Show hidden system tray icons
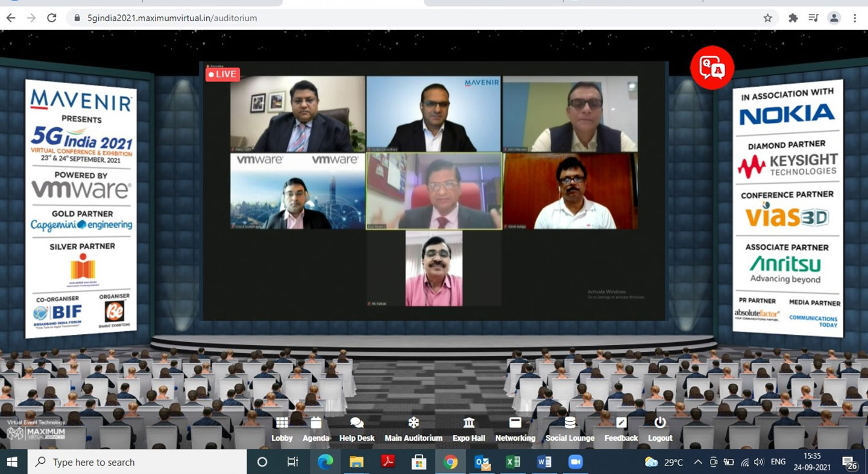The height and width of the screenshot is (474, 868). pyautogui.click(x=698, y=462)
